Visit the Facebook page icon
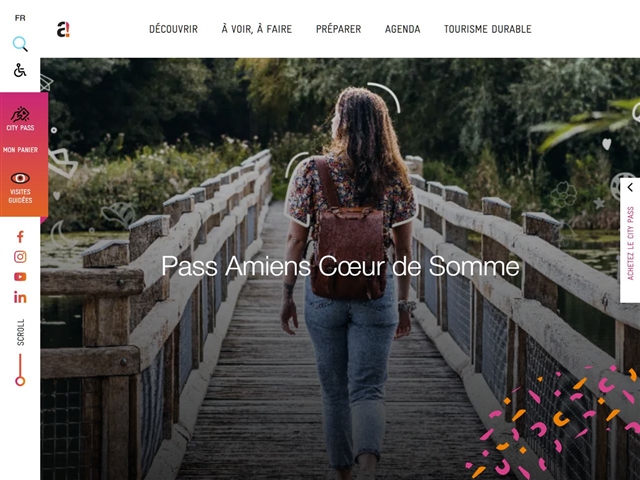640x480 pixels. pyautogui.click(x=20, y=237)
